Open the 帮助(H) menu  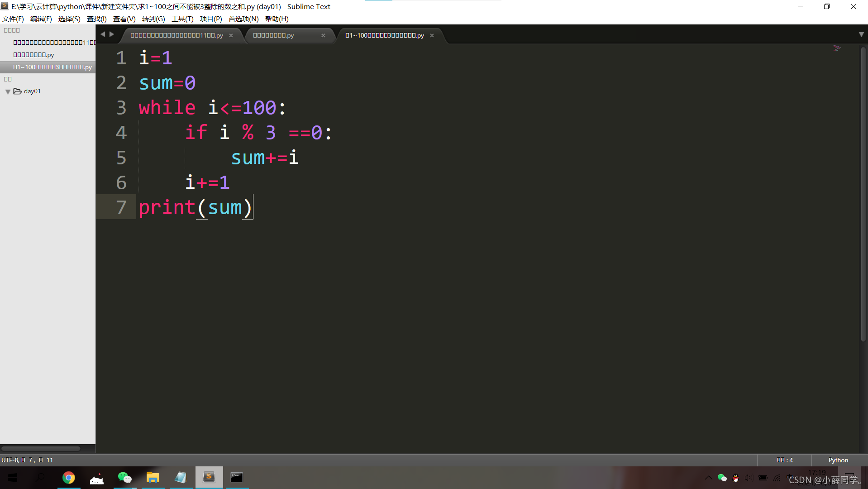(x=277, y=19)
